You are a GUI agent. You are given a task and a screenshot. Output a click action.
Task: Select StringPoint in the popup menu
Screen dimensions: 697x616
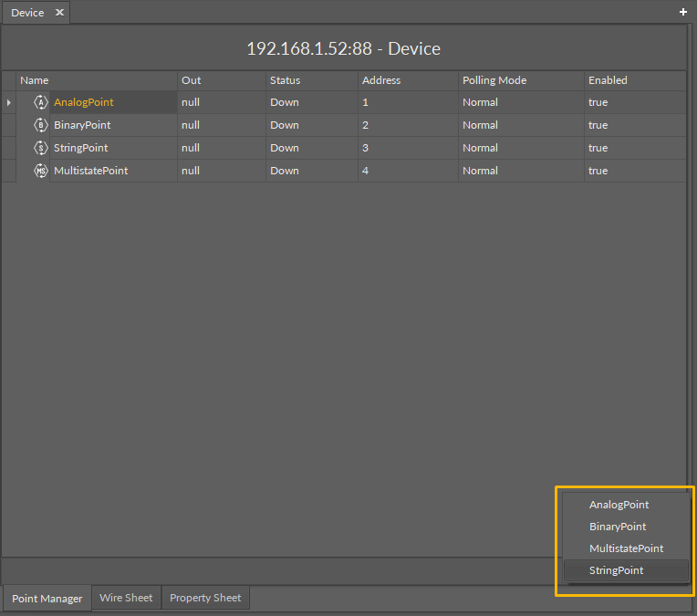[616, 570]
